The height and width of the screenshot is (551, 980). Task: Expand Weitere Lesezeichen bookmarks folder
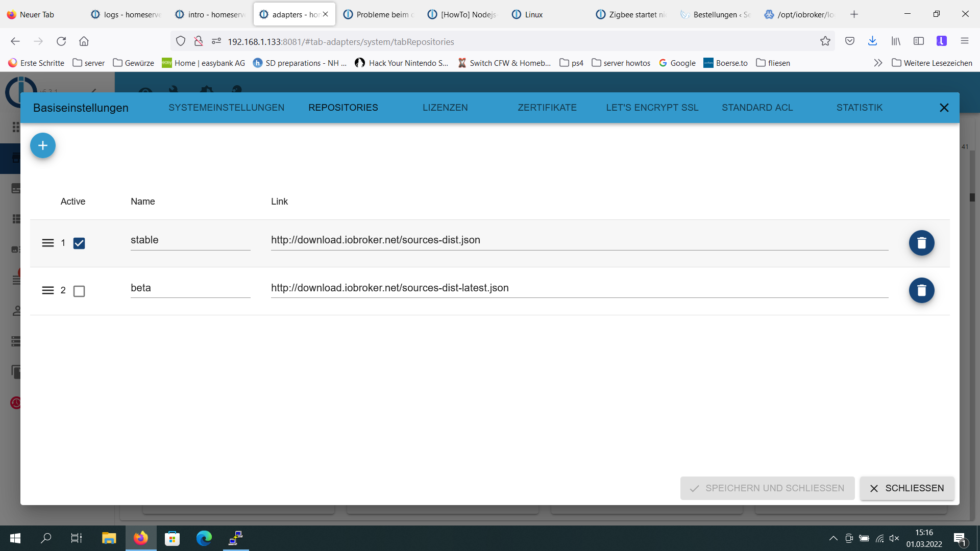point(932,63)
